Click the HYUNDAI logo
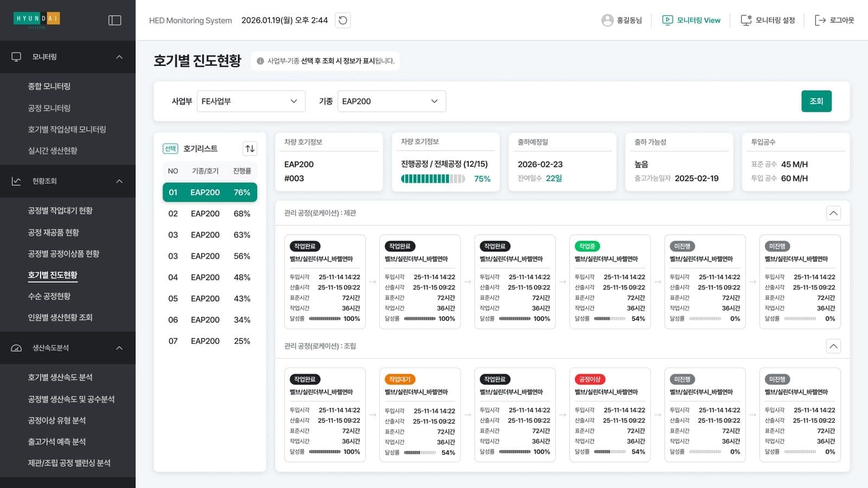 (x=37, y=19)
